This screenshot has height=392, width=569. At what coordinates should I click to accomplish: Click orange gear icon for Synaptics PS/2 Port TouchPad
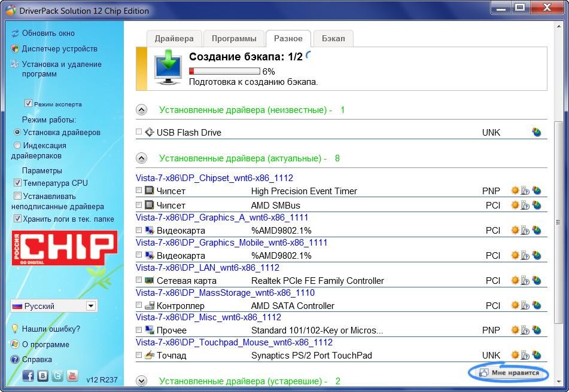(x=515, y=355)
